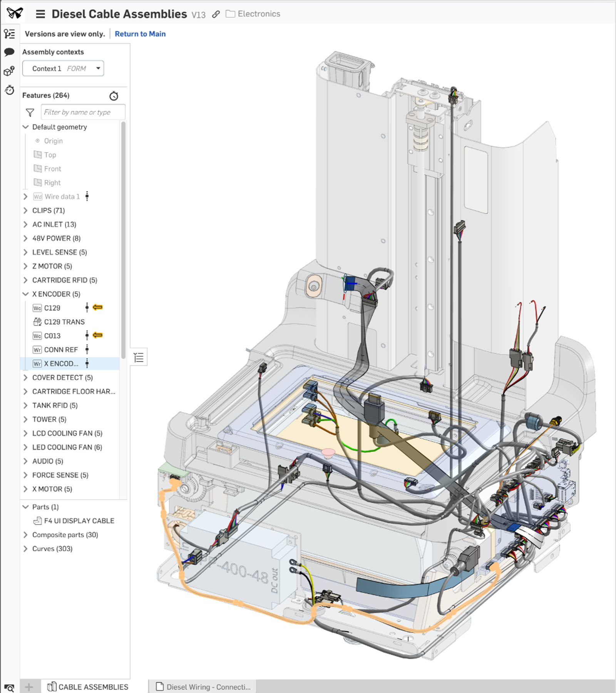Open the Electronics folder breadcrumb
616x693 pixels.
(253, 13)
